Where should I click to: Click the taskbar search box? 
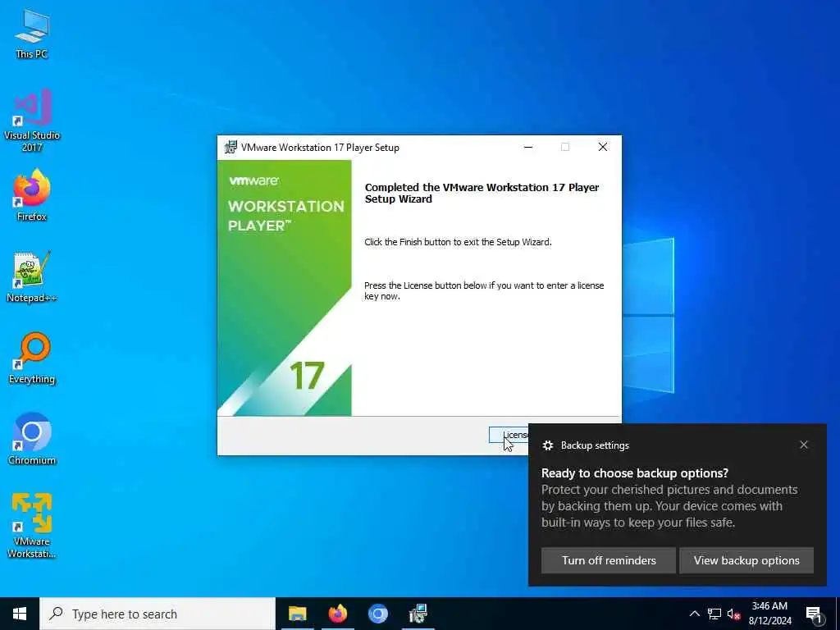157,614
